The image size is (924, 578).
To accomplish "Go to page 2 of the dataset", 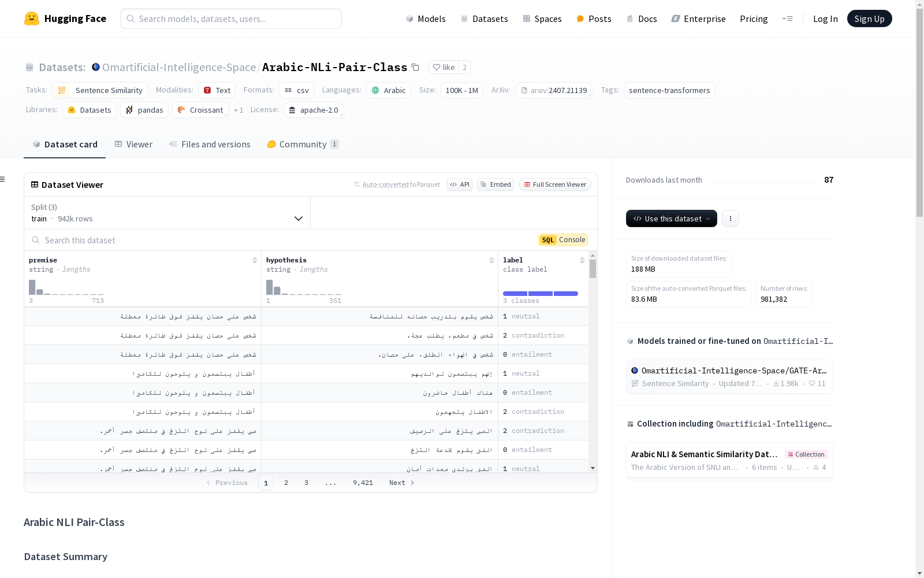I will (x=286, y=483).
